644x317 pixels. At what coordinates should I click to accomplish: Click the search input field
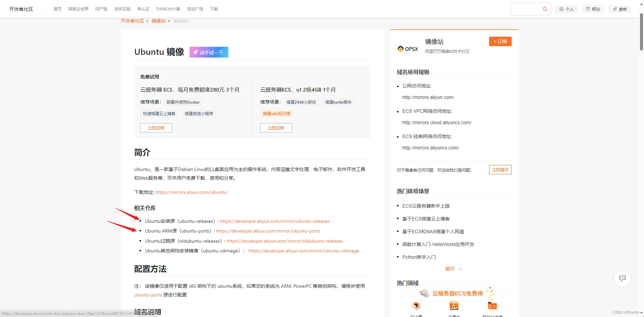(525, 9)
